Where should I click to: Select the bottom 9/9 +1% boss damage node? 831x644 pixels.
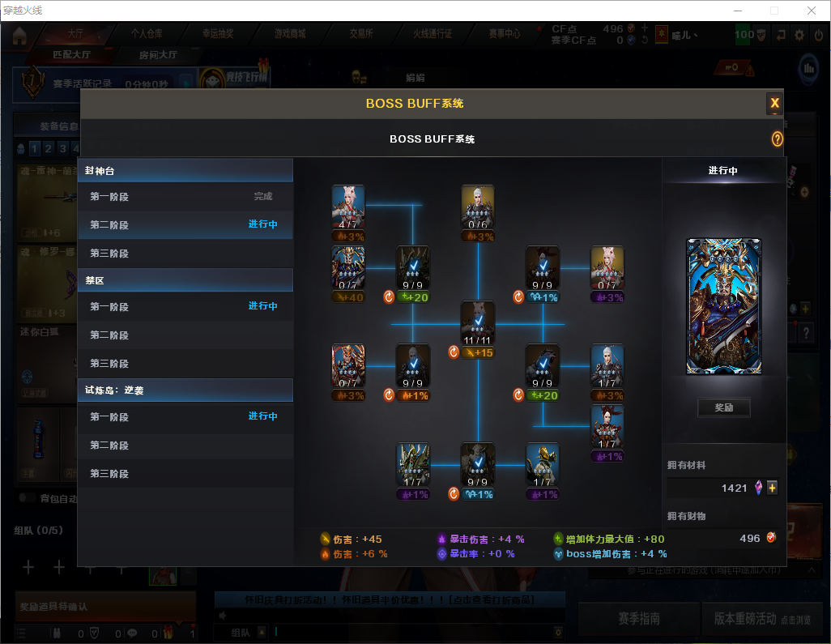pos(478,471)
